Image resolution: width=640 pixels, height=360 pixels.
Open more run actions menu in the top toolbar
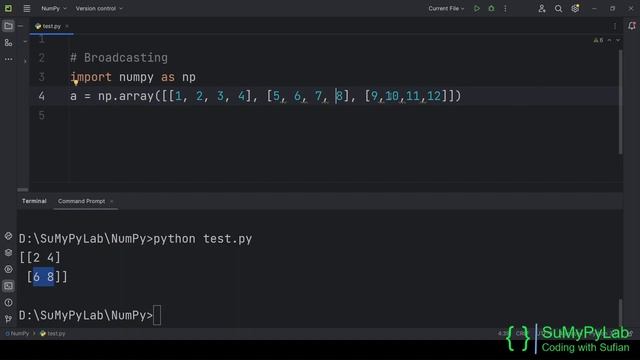505,8
